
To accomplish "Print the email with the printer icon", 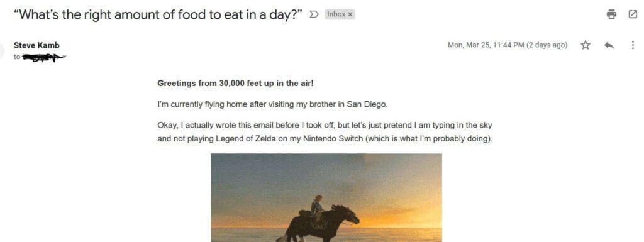I will (x=611, y=14).
